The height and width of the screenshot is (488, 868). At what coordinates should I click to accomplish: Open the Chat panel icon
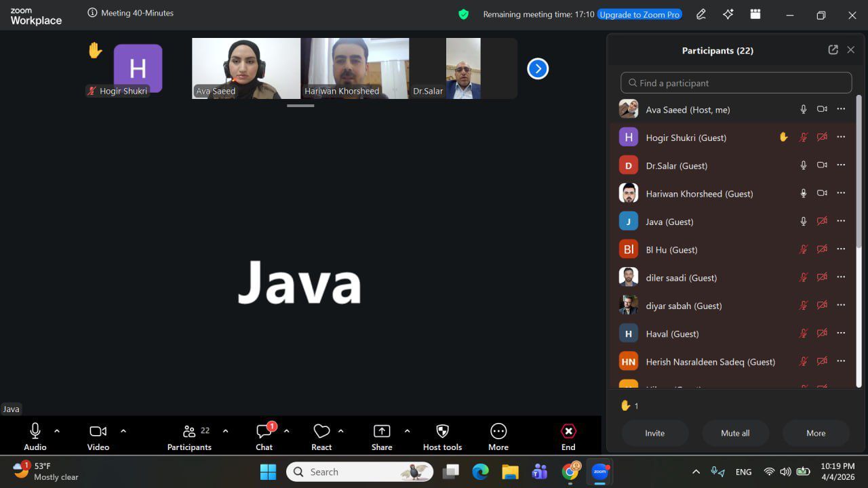pyautogui.click(x=264, y=432)
